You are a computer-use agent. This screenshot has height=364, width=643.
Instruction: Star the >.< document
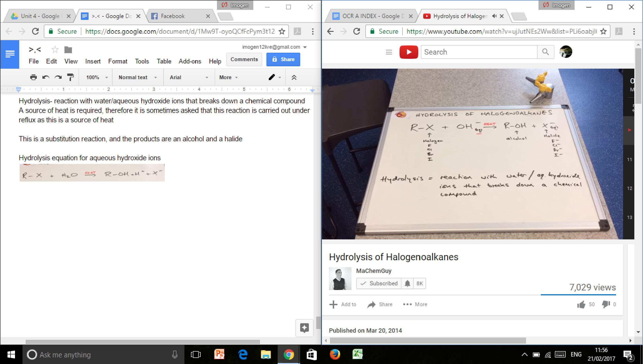[55, 50]
